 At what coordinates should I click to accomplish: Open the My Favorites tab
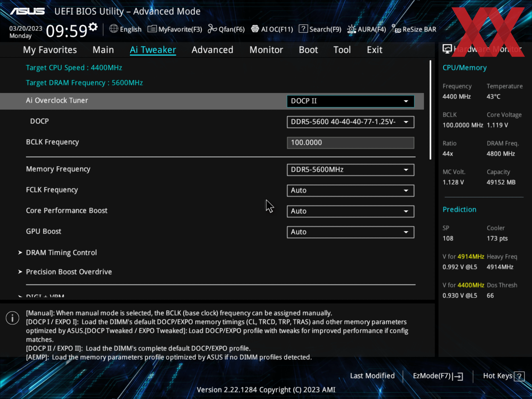click(50, 50)
